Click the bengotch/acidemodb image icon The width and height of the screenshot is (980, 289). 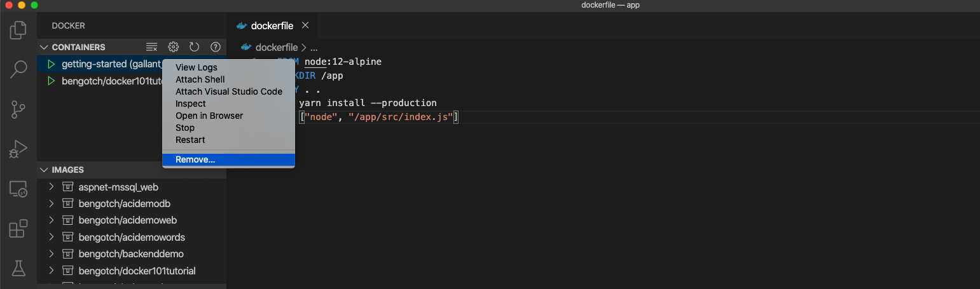(67, 204)
